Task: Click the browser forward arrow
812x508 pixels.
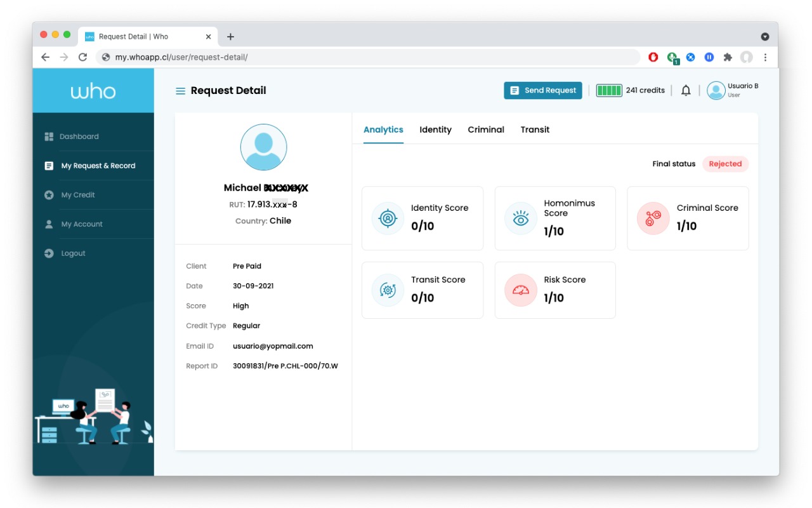Action: 63,57
